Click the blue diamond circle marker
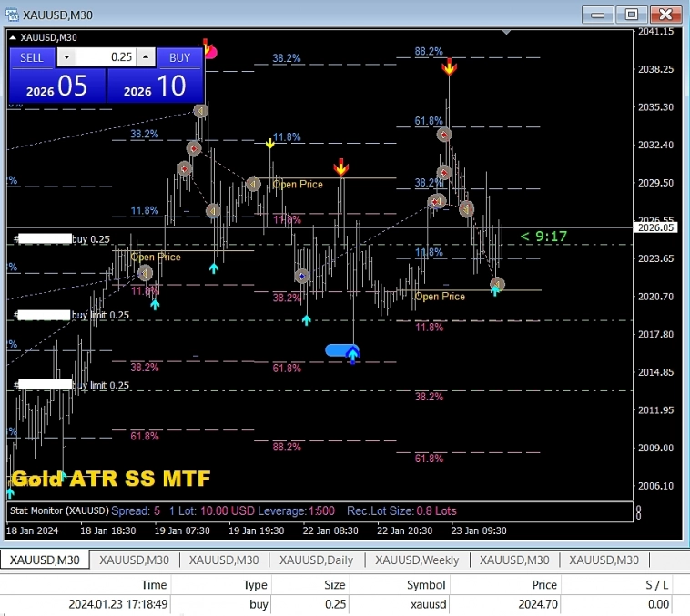This screenshot has width=690, height=616. pos(302,276)
